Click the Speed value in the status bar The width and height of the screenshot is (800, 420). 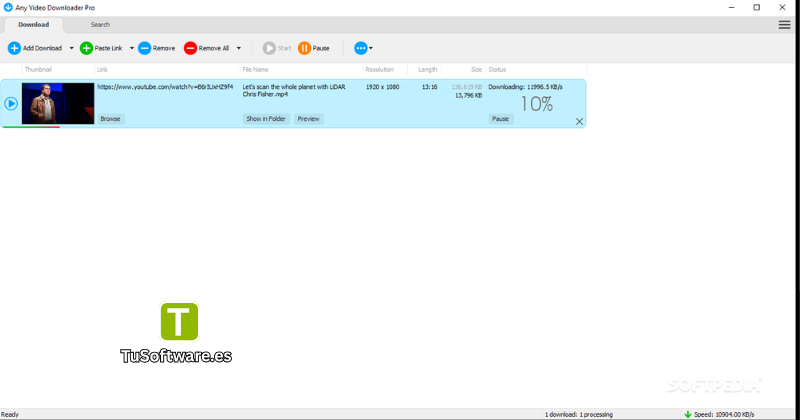724,414
